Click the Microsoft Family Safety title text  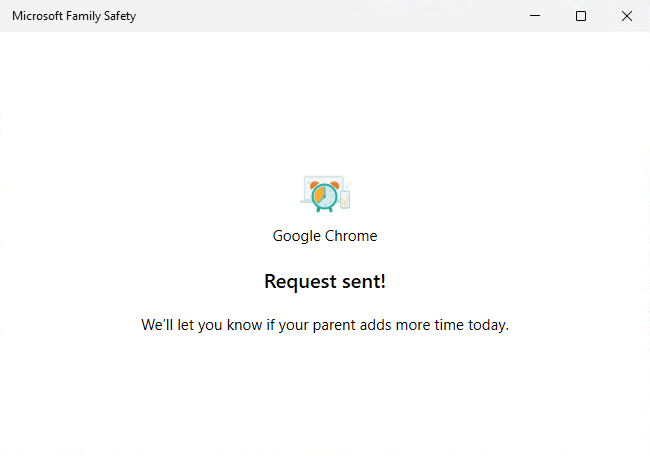click(74, 16)
